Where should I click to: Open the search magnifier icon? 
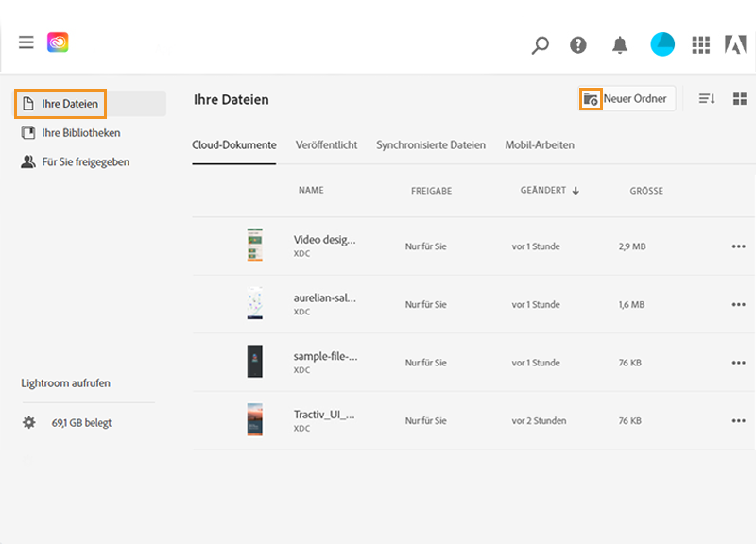click(539, 43)
